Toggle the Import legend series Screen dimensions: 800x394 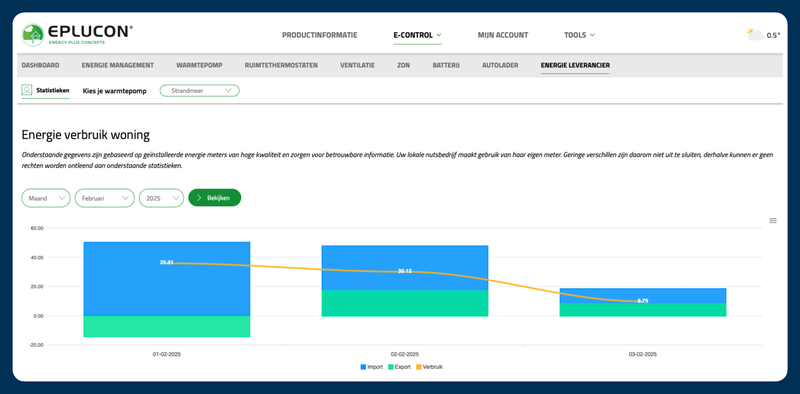click(x=371, y=367)
